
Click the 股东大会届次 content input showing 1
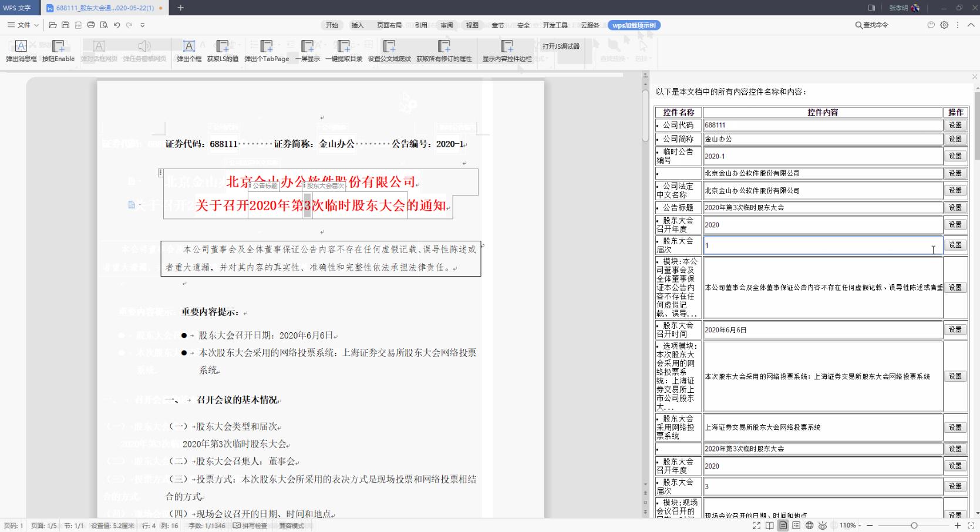click(x=822, y=245)
